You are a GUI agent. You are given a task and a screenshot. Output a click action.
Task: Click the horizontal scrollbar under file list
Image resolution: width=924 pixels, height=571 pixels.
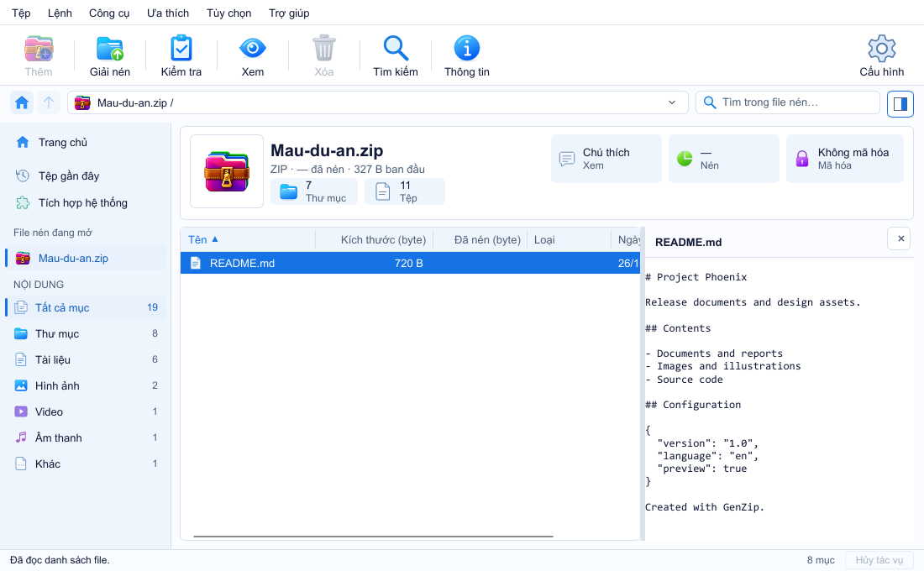373,537
